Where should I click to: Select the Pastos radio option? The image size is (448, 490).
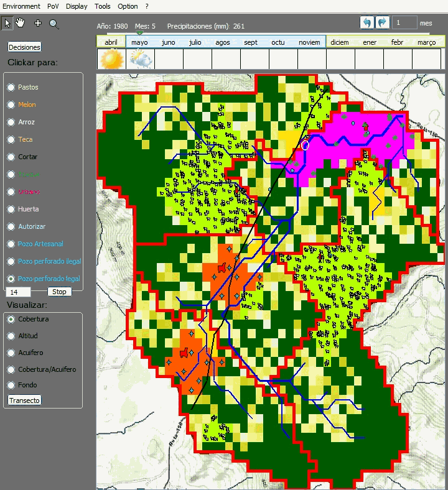point(11,88)
